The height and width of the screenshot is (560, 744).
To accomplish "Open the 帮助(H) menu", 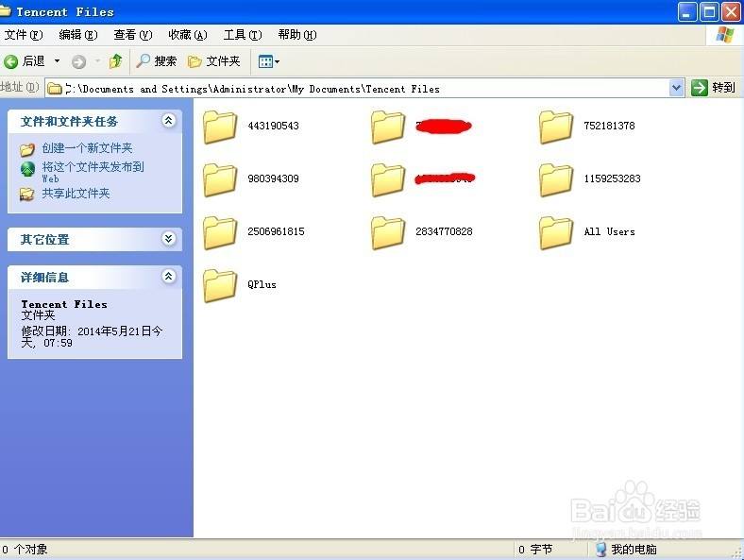I will click(x=297, y=35).
